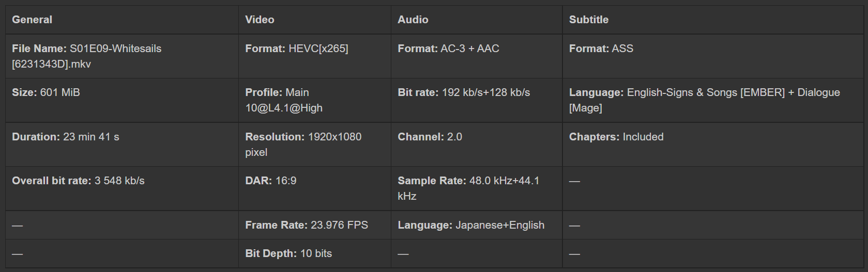Click the Subtitle column header
Image resolution: width=868 pixels, height=272 pixels.
click(588, 20)
